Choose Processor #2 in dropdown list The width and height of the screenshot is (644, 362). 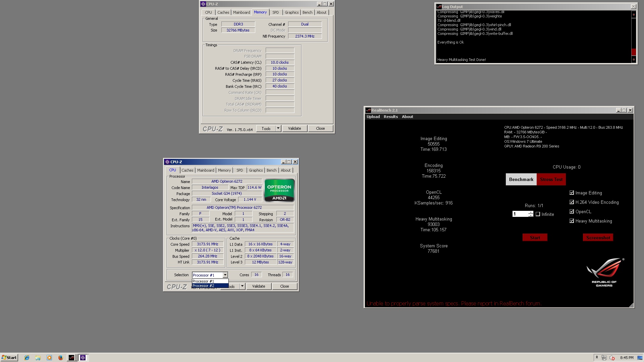pos(210,286)
